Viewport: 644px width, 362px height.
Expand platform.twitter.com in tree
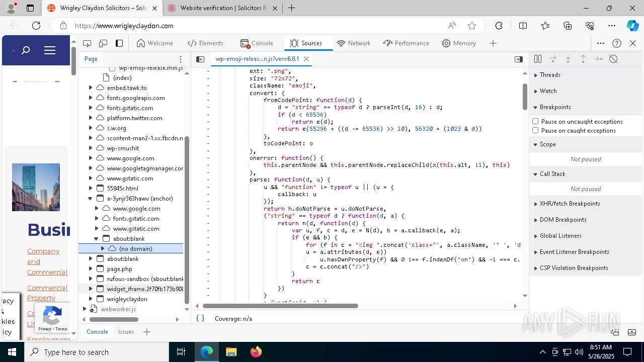(91, 118)
